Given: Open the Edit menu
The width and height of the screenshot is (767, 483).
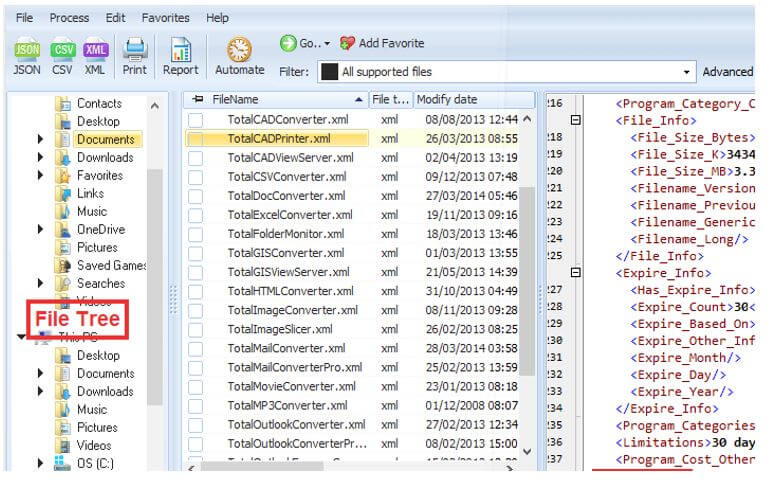Looking at the screenshot, I should 115,18.
